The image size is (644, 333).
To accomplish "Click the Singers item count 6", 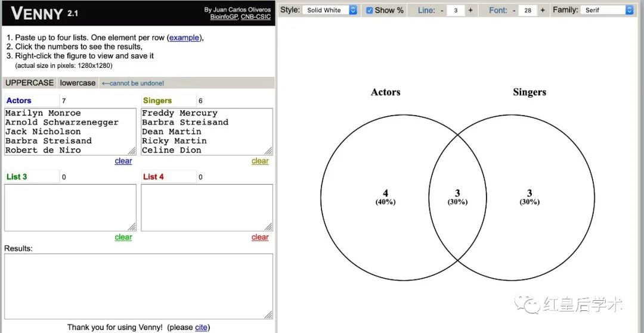I will point(200,101).
